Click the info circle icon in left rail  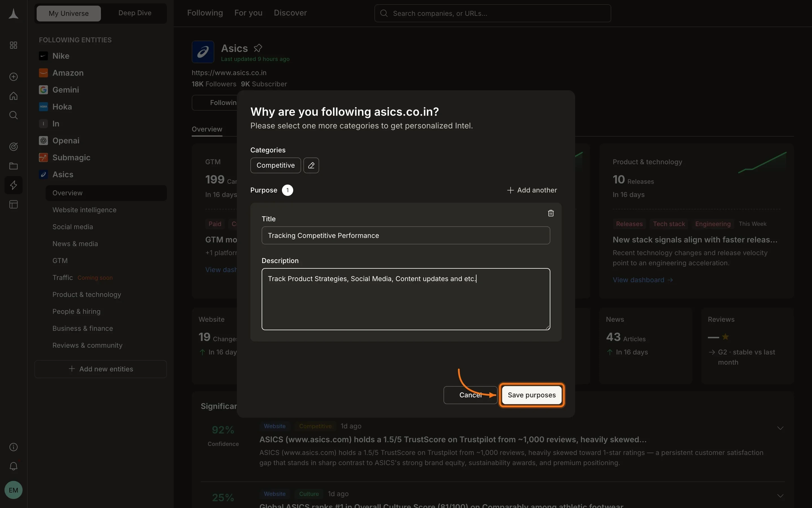(14, 447)
